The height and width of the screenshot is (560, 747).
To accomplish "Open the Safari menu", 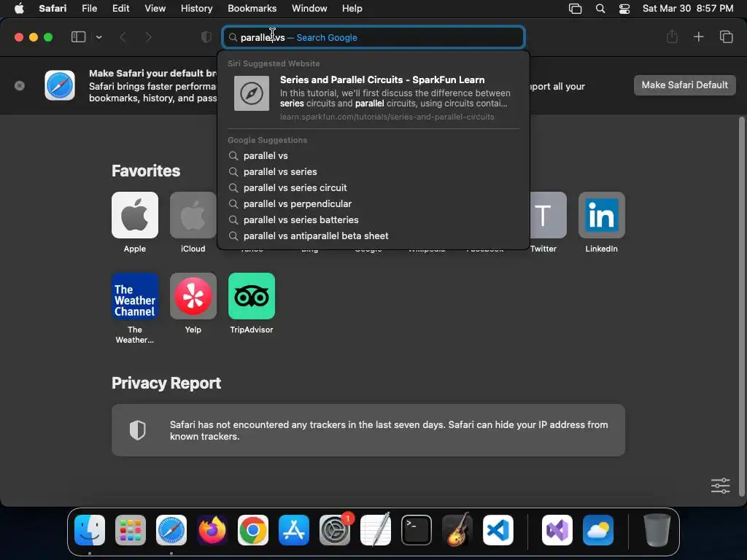I will coord(53,9).
